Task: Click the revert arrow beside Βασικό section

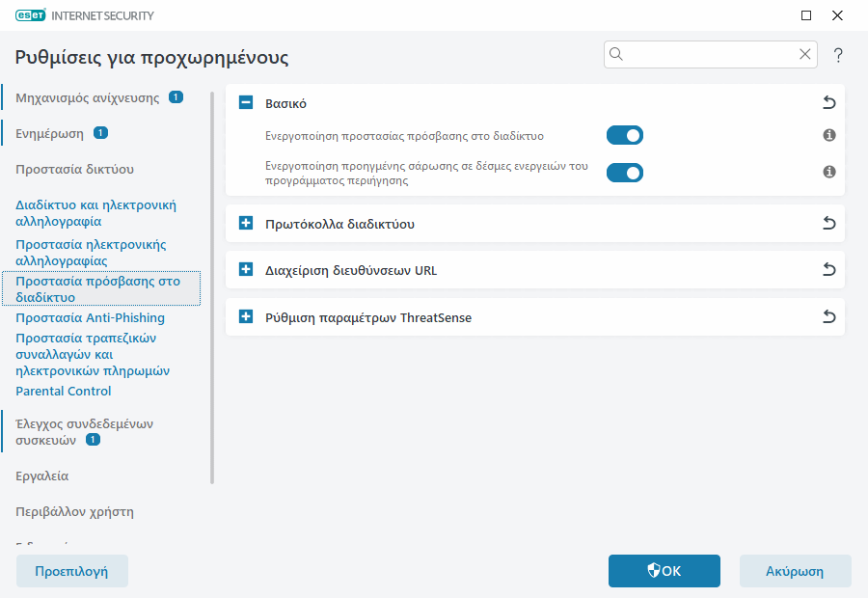Action: [x=828, y=103]
